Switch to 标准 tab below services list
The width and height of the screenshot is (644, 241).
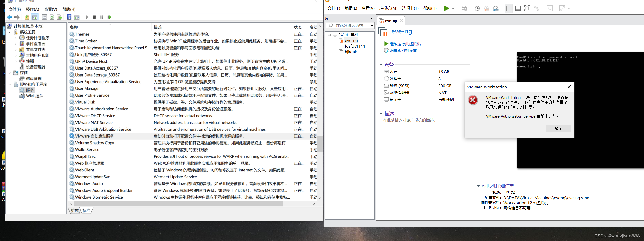pyautogui.click(x=86, y=210)
